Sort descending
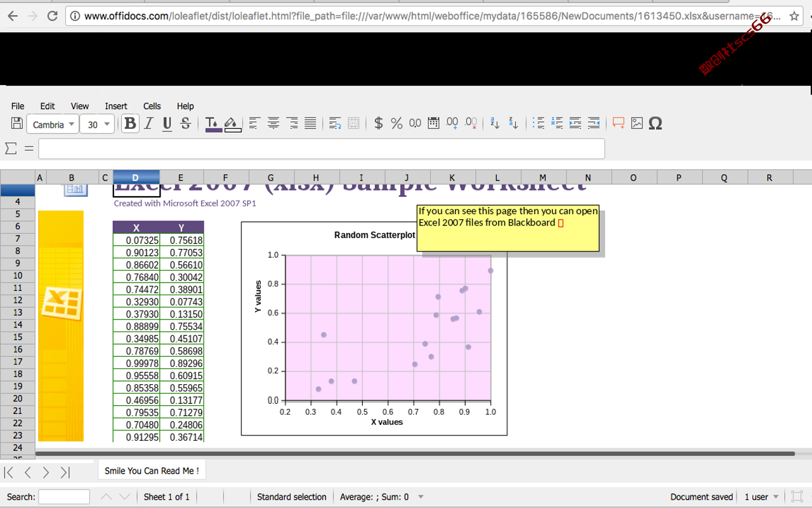This screenshot has height=508, width=812. coord(514,123)
